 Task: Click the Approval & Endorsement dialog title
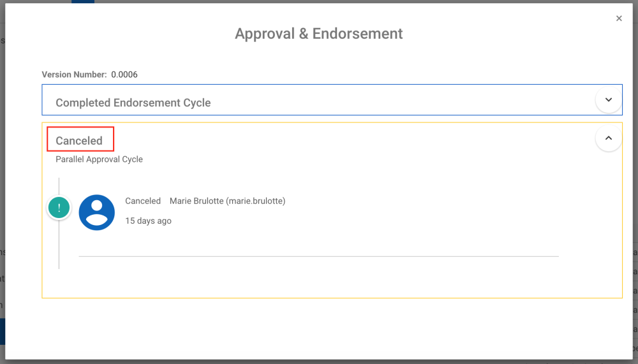(318, 34)
